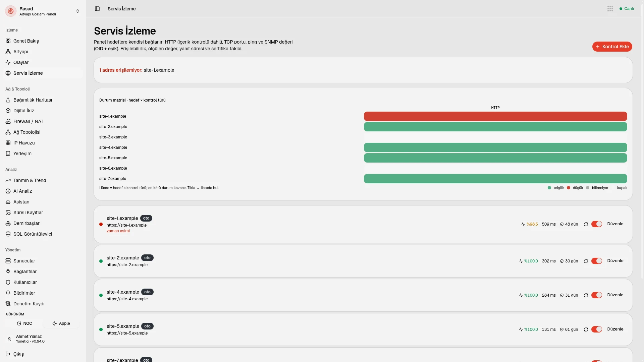
Task: Open SQL Görüntüleyici from sidebar
Action: (43, 234)
